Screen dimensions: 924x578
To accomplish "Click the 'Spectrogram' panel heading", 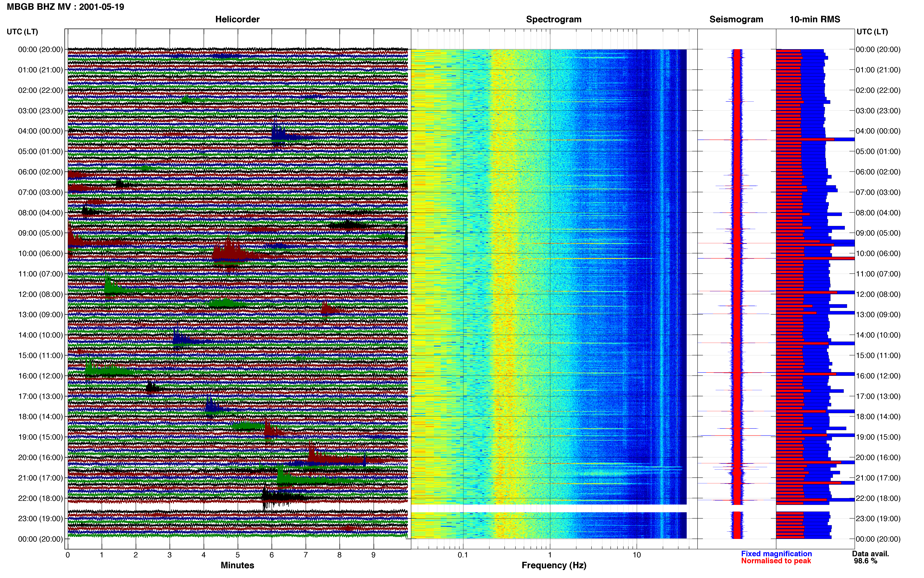I will 554,20.
